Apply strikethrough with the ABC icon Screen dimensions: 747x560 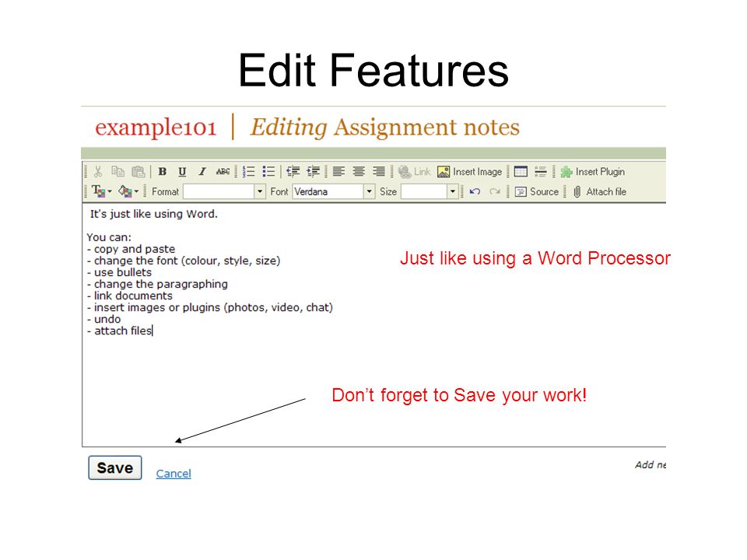click(x=223, y=171)
